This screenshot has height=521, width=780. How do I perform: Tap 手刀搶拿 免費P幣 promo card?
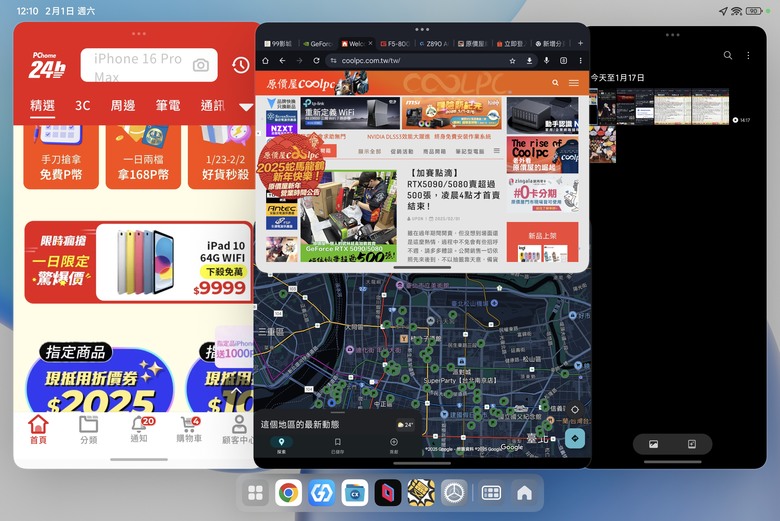point(61,157)
